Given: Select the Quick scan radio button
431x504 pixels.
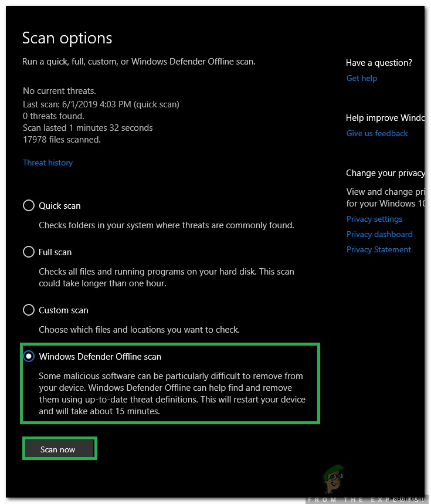Looking at the screenshot, I should click(28, 206).
